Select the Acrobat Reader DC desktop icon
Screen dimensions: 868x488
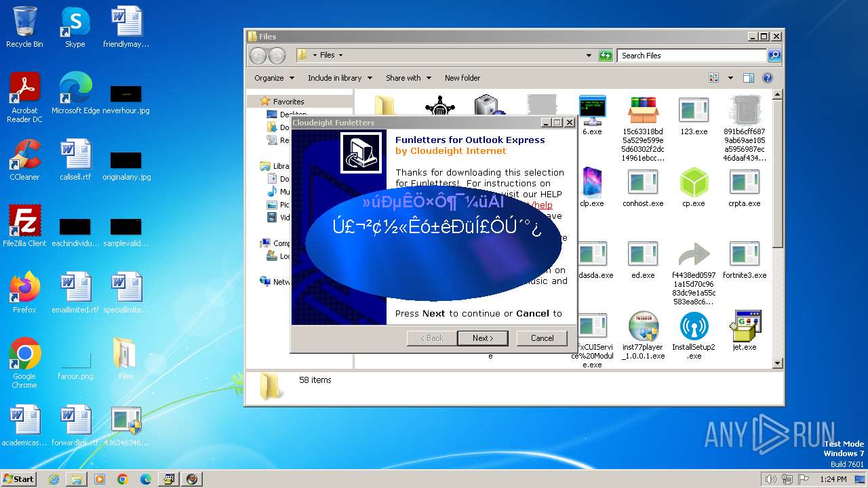point(24,98)
